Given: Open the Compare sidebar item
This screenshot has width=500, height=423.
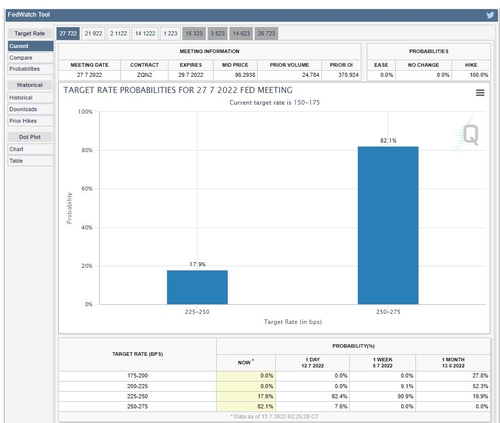Looking at the screenshot, I should point(30,58).
